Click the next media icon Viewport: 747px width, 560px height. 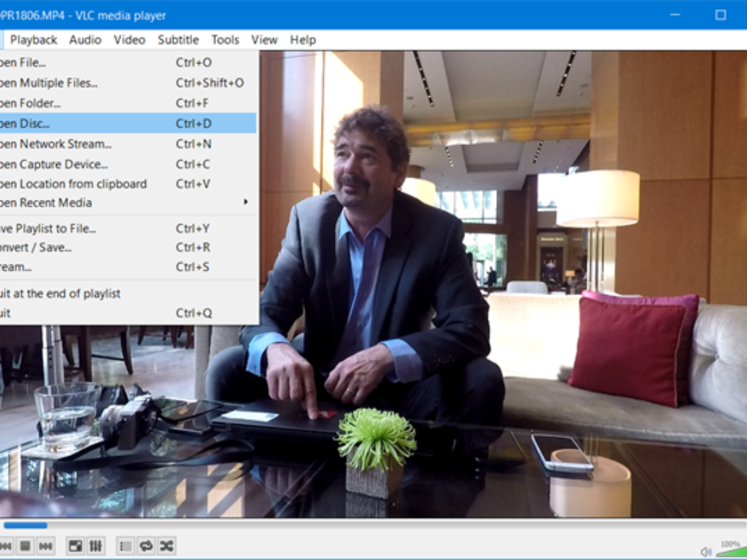(x=45, y=546)
